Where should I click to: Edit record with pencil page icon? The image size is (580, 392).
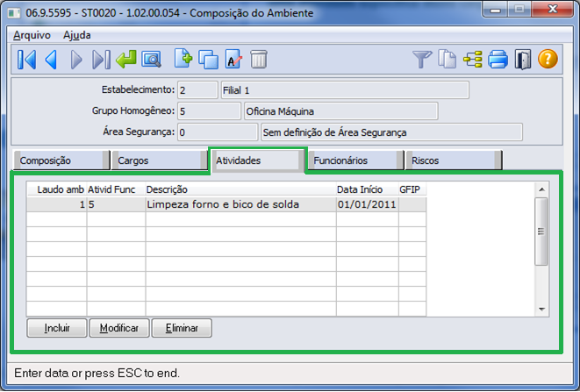233,59
